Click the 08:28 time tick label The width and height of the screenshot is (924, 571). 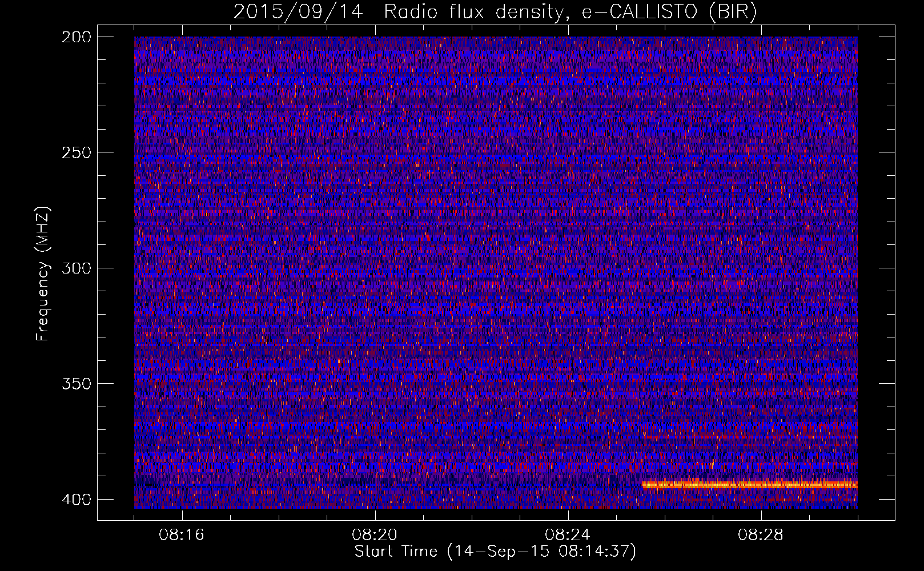(761, 535)
